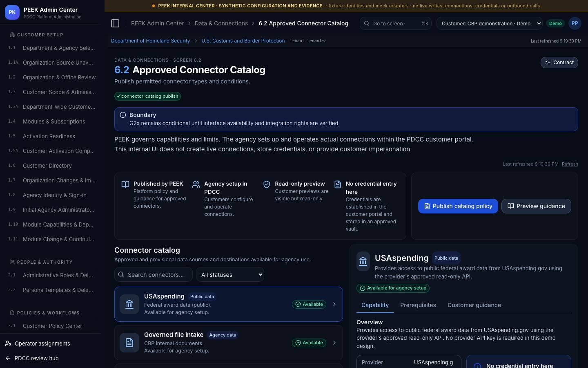
Task: Click the USAspending detail panel bank icon
Action: (x=363, y=261)
